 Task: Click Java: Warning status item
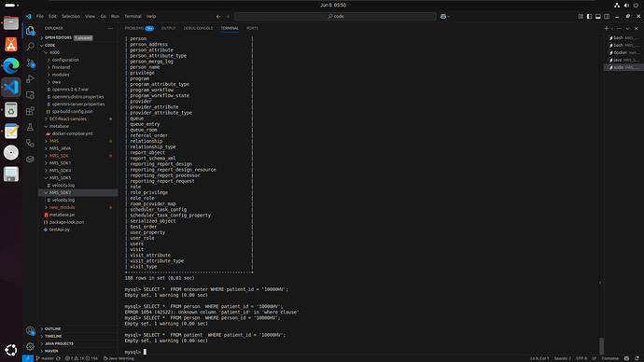tap(119, 358)
